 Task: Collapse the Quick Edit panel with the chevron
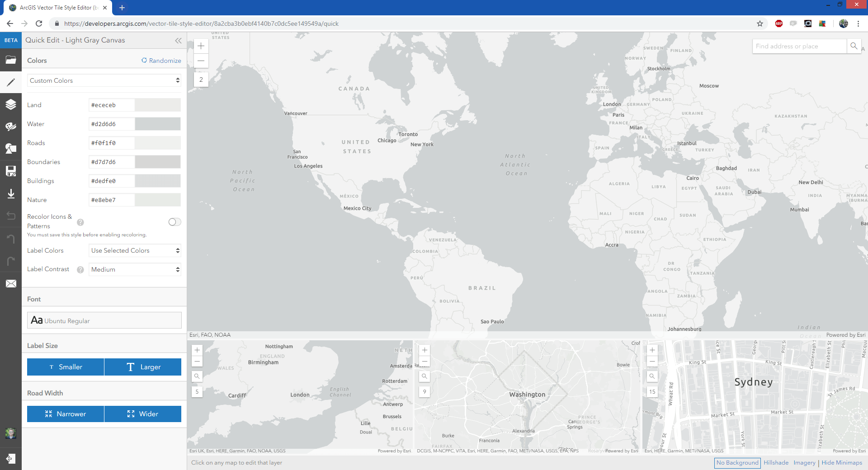click(x=178, y=40)
